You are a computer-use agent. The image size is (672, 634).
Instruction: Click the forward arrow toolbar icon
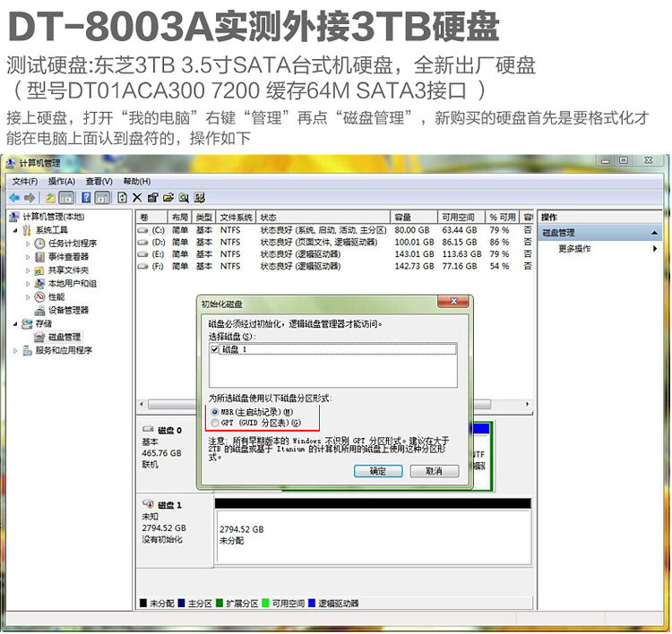point(30,198)
